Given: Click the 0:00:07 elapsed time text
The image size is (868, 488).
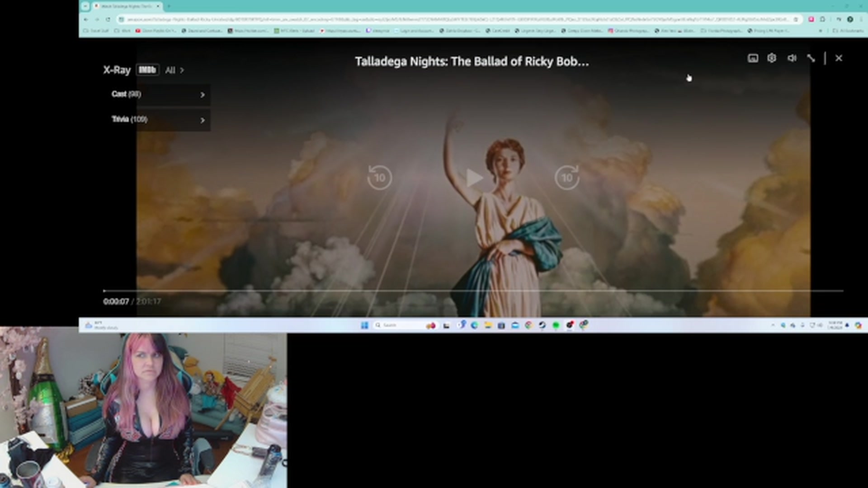Looking at the screenshot, I should click(x=116, y=301).
